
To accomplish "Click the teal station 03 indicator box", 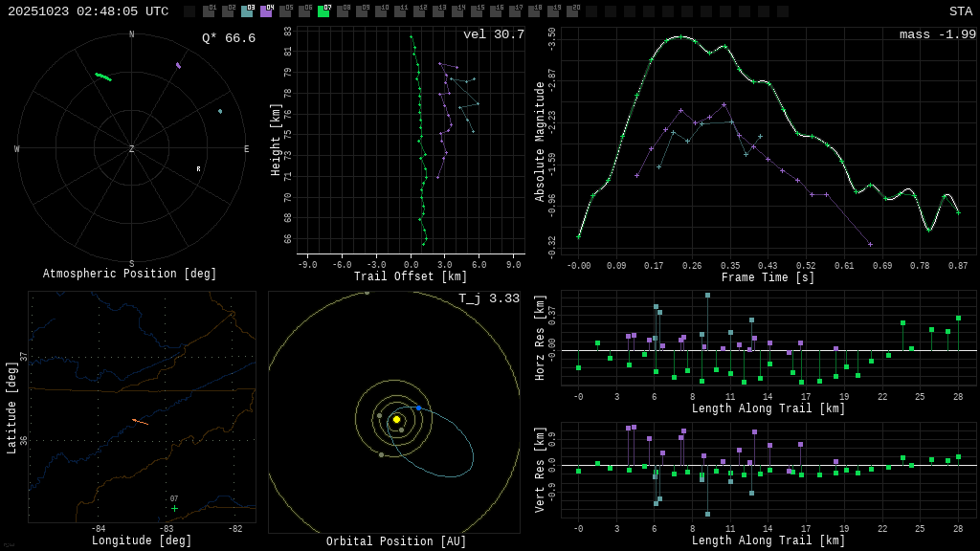I will pyautogui.click(x=247, y=11).
